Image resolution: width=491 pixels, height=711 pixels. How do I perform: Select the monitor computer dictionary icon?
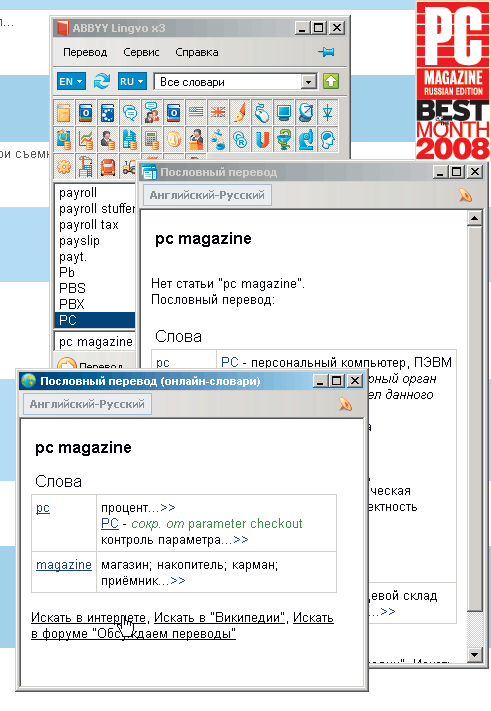click(x=284, y=112)
